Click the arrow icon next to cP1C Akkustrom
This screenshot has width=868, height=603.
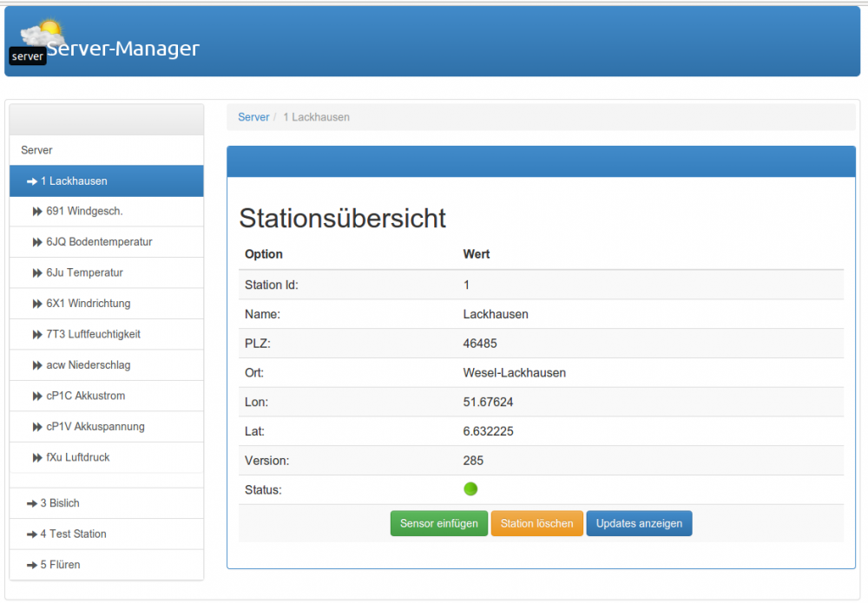(x=37, y=396)
